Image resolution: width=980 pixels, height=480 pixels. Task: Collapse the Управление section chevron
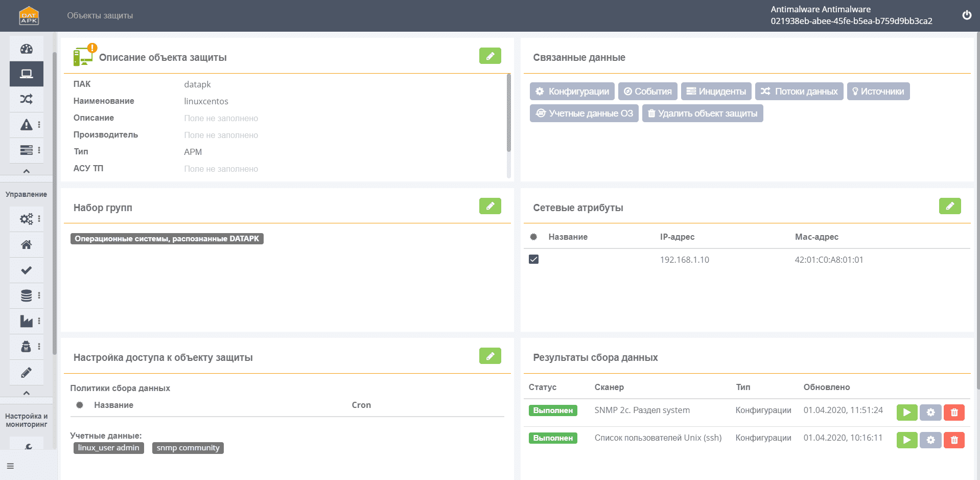tap(27, 393)
